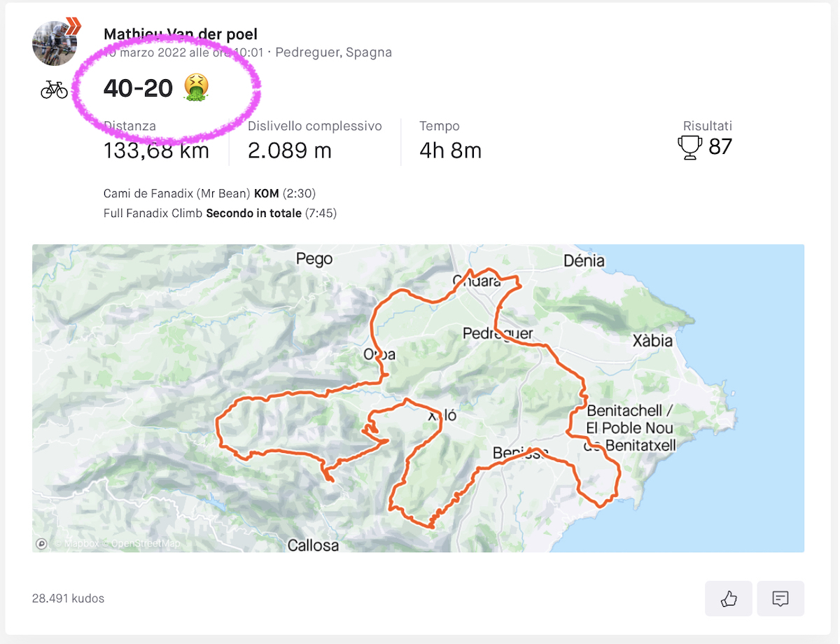Open the Full Fanadix Climb segment
The width and height of the screenshot is (840, 644).
pos(153,213)
